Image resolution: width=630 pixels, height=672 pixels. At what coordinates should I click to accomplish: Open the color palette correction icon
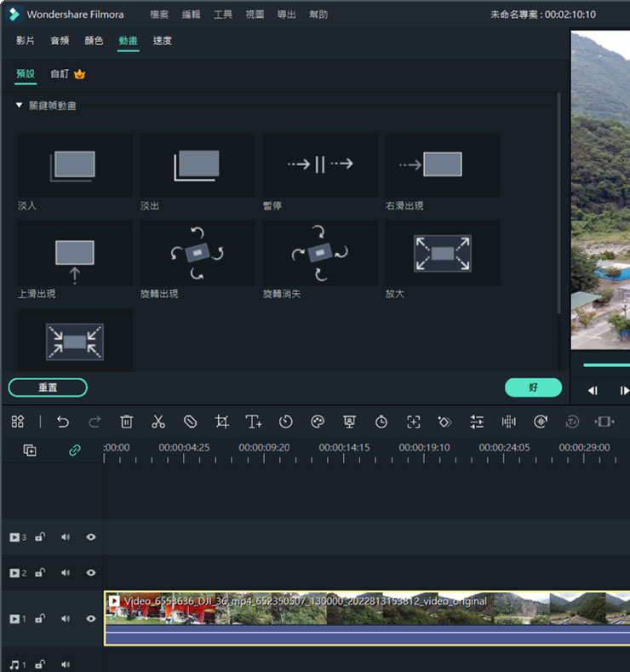click(318, 422)
